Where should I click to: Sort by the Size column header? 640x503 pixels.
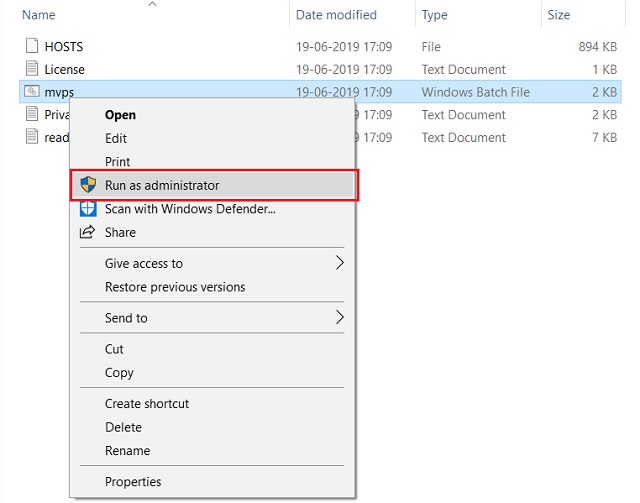[559, 15]
